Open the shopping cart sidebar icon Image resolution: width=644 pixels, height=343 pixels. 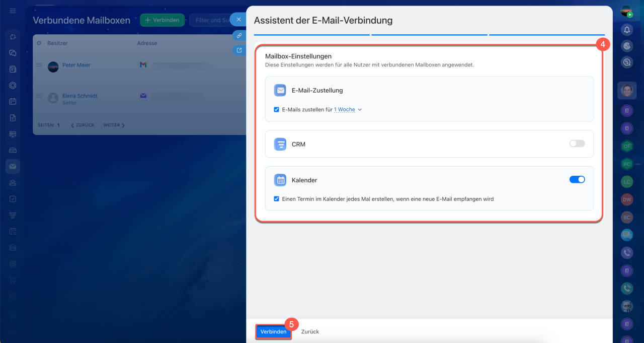13,280
